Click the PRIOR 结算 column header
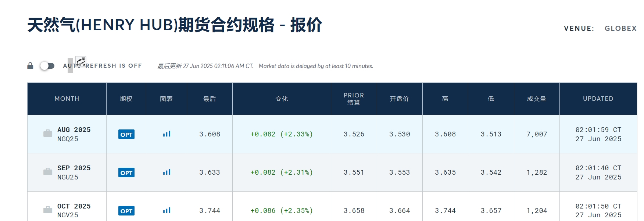The image size is (644, 221). tap(354, 99)
